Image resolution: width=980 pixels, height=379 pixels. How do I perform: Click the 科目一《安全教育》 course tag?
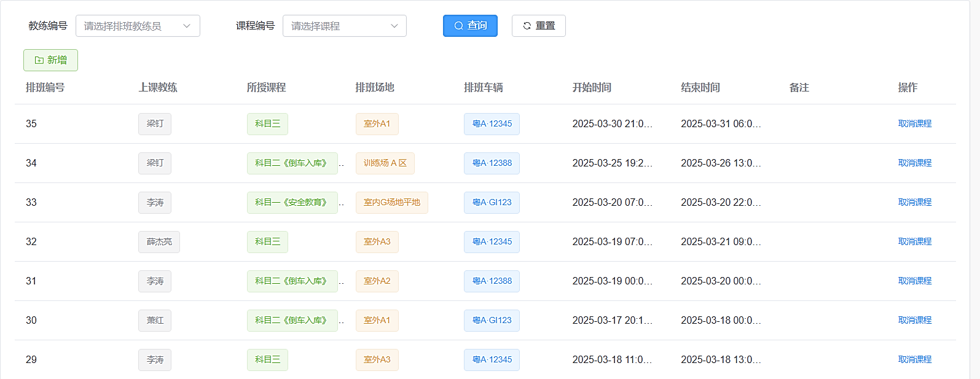point(292,203)
